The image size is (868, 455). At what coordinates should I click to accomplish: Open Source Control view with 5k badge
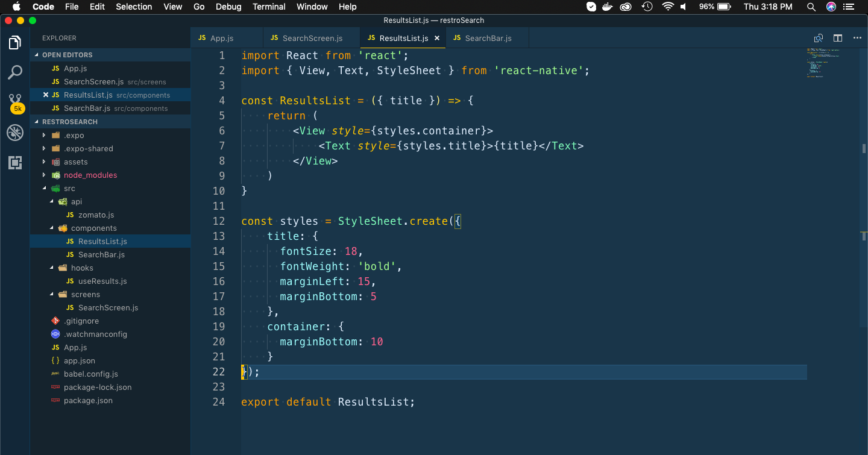15,103
